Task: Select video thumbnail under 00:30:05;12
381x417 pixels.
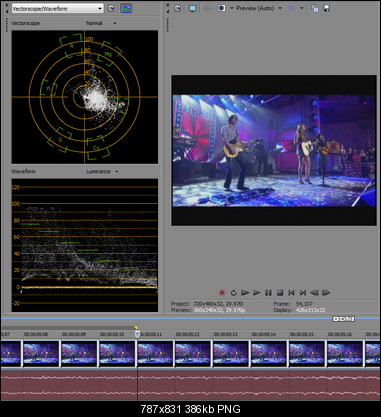Action: tap(193, 354)
